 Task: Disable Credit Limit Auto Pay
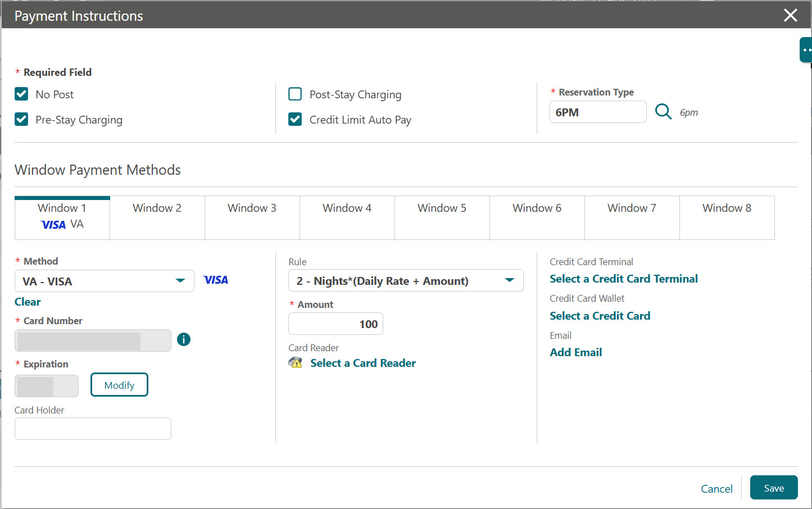coord(295,119)
